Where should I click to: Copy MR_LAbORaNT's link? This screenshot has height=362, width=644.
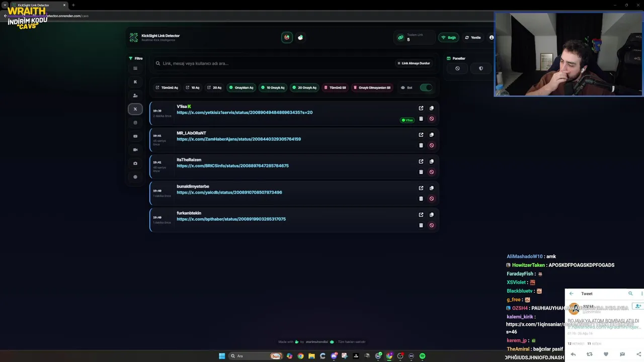tap(432, 135)
